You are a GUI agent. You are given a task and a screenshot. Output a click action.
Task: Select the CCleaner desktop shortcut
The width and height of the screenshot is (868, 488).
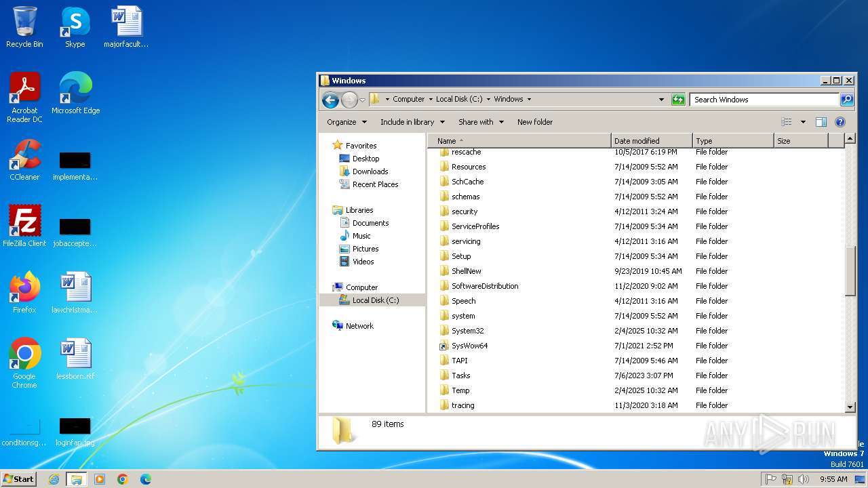[x=24, y=160]
